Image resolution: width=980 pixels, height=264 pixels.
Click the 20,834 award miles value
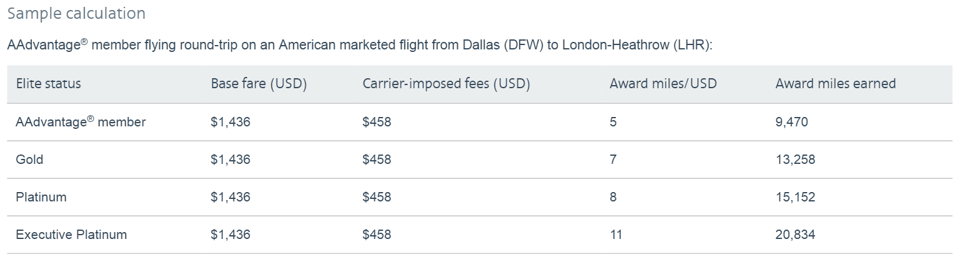tap(795, 235)
